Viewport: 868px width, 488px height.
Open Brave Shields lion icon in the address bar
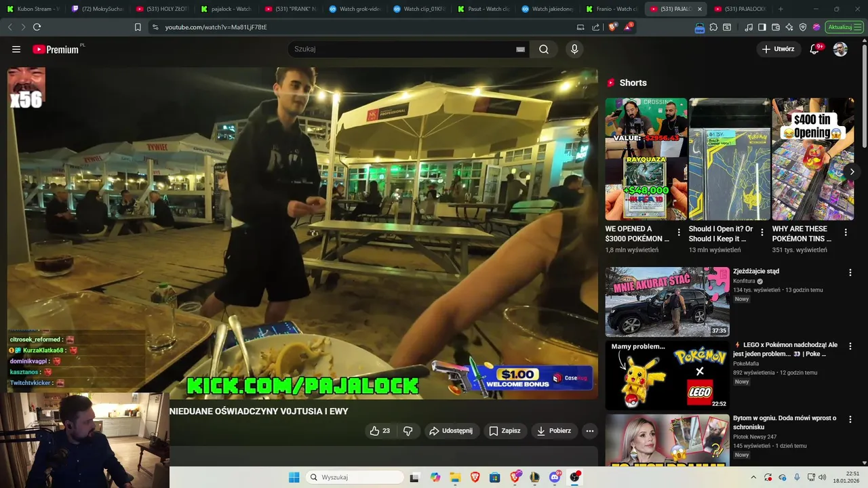pyautogui.click(x=612, y=27)
